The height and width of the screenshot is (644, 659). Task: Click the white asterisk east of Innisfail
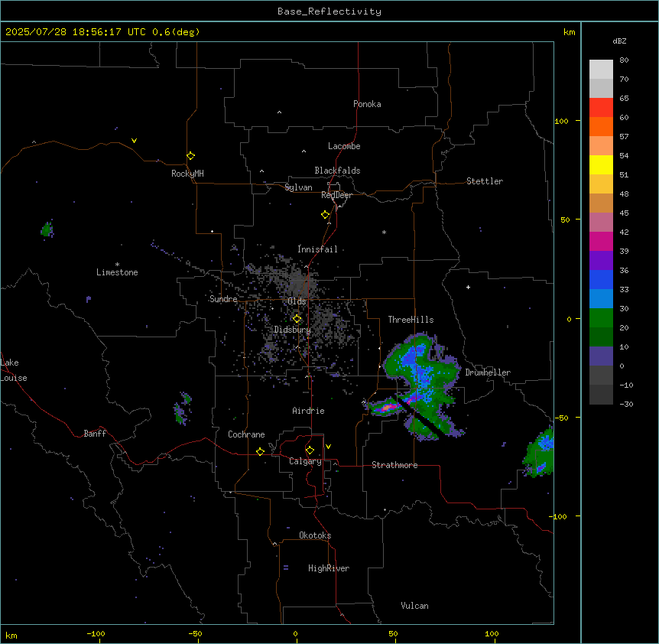[x=384, y=232]
